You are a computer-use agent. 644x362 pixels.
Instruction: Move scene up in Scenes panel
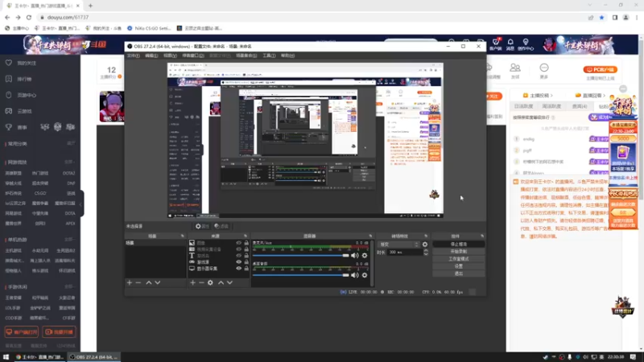(149, 283)
